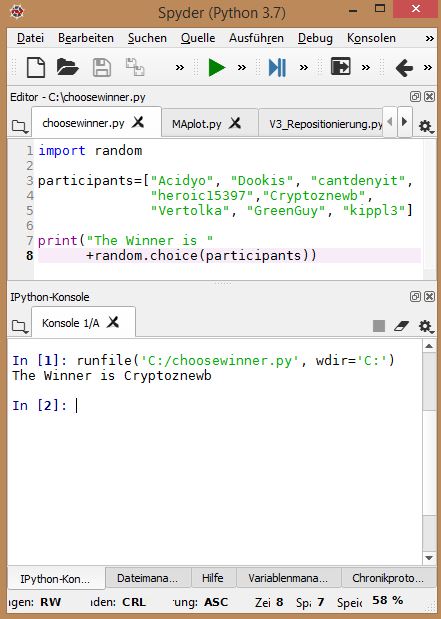Open editor options gear menu

(426, 127)
